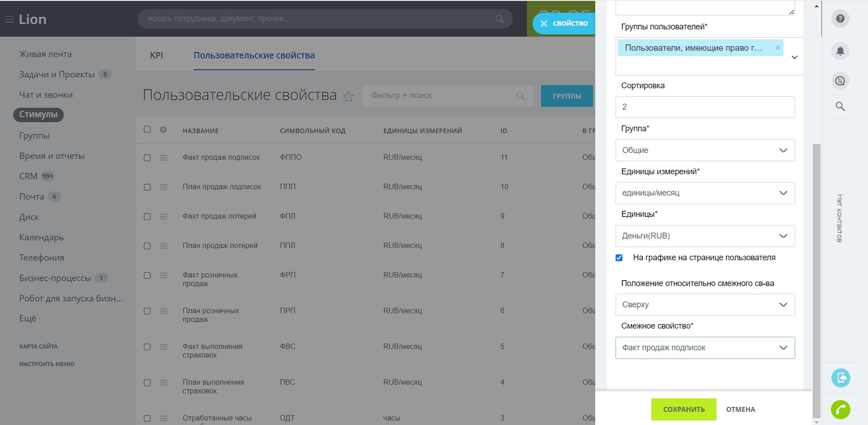Open Живая лента in sidebar

(45, 54)
